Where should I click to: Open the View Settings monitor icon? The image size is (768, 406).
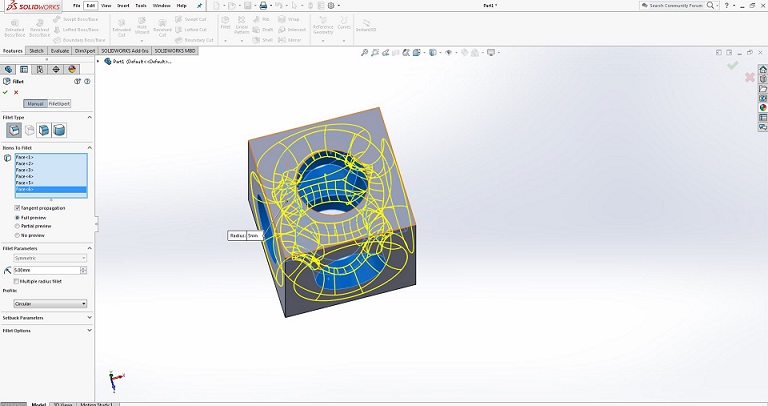coord(491,52)
